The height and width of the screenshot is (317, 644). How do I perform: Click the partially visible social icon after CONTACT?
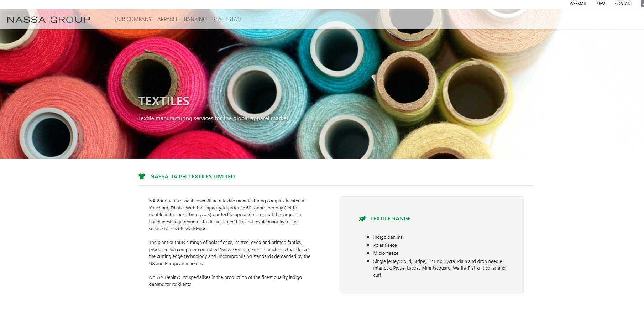click(x=642, y=4)
